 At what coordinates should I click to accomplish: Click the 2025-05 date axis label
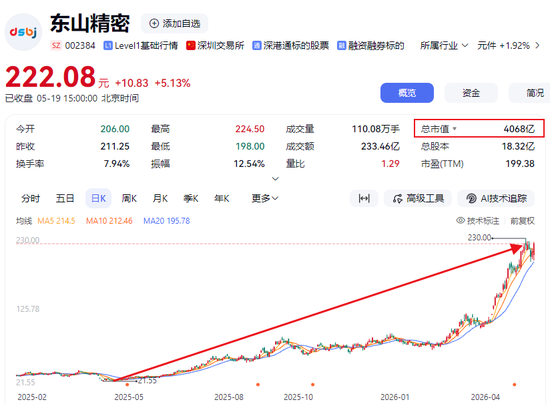click(129, 397)
